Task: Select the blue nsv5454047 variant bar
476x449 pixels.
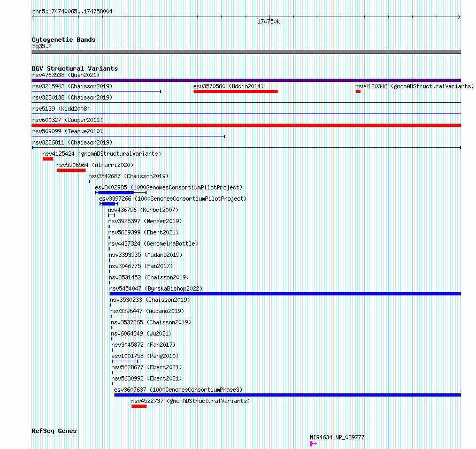Action: pyautogui.click(x=285, y=294)
